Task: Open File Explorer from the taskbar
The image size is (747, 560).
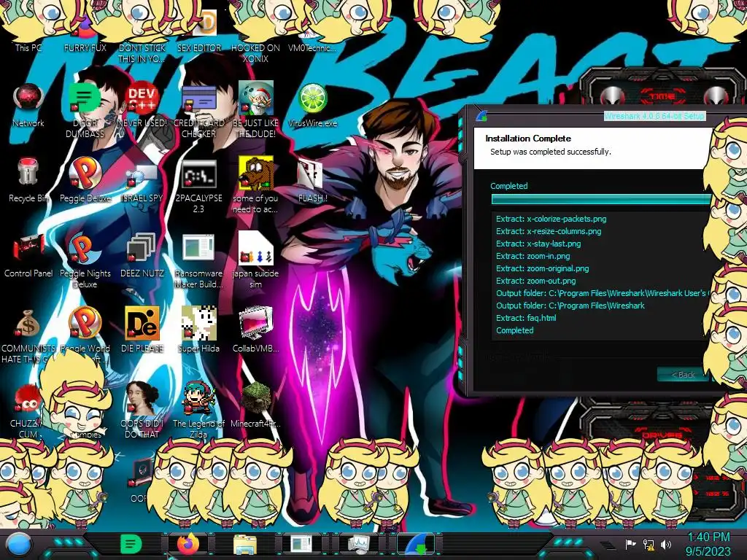Action: pos(245,544)
